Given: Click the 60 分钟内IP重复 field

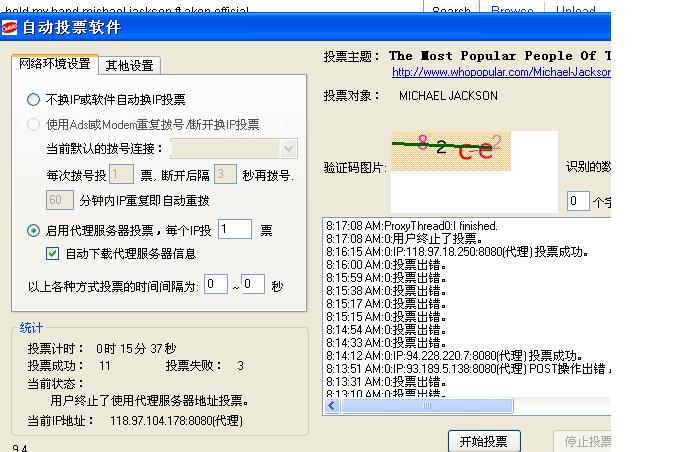Looking at the screenshot, I should point(60,200).
